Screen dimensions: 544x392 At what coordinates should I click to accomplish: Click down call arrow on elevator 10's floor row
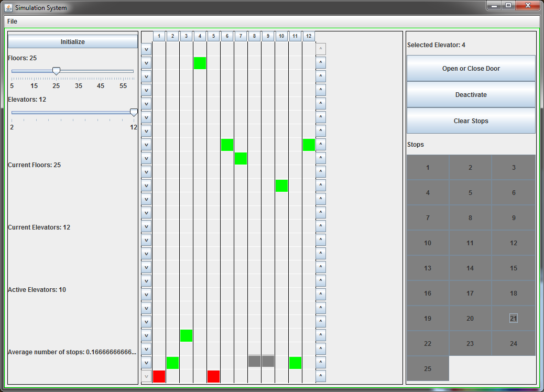[146, 186]
